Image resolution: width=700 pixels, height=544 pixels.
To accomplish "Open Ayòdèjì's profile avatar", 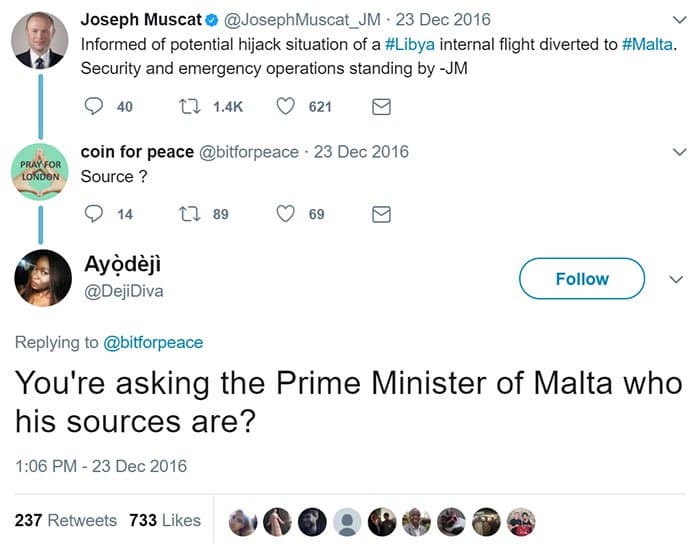I will (x=43, y=278).
